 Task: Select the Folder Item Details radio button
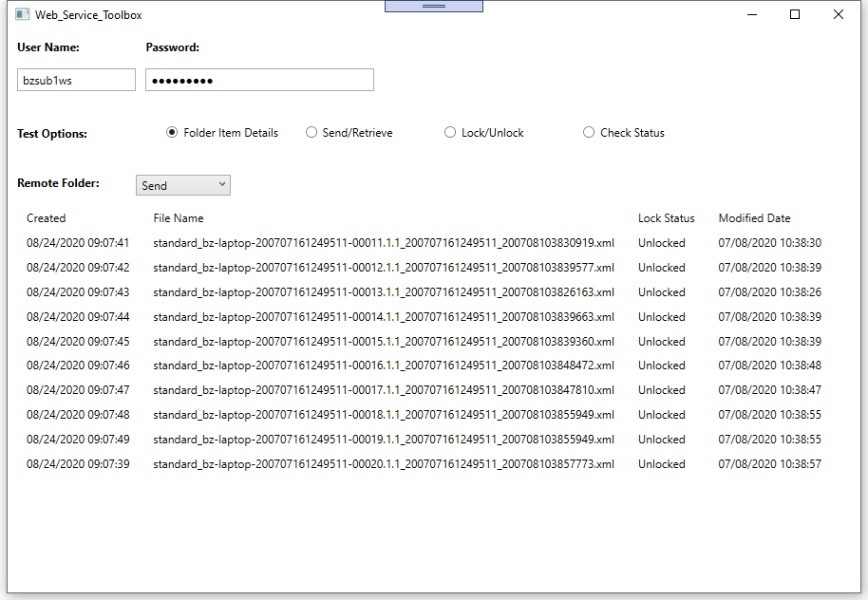[x=172, y=133]
